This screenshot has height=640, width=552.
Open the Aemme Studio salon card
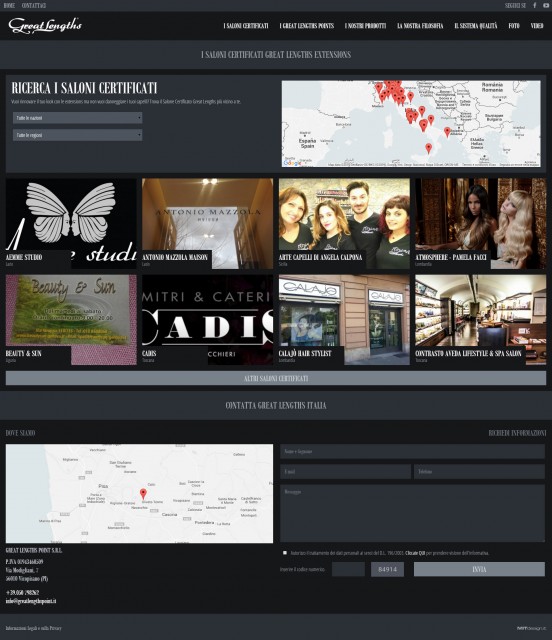click(71, 223)
